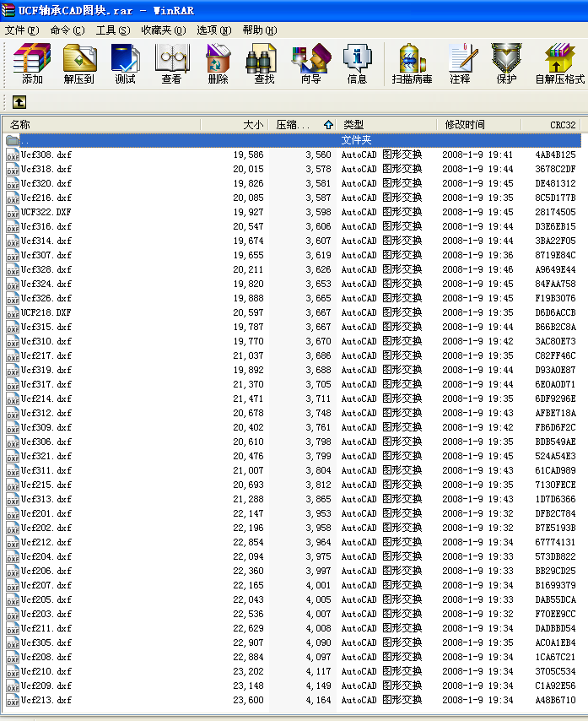The height and width of the screenshot is (721, 588).
Task: Select the file Ucf306.dxf
Action: point(46,442)
